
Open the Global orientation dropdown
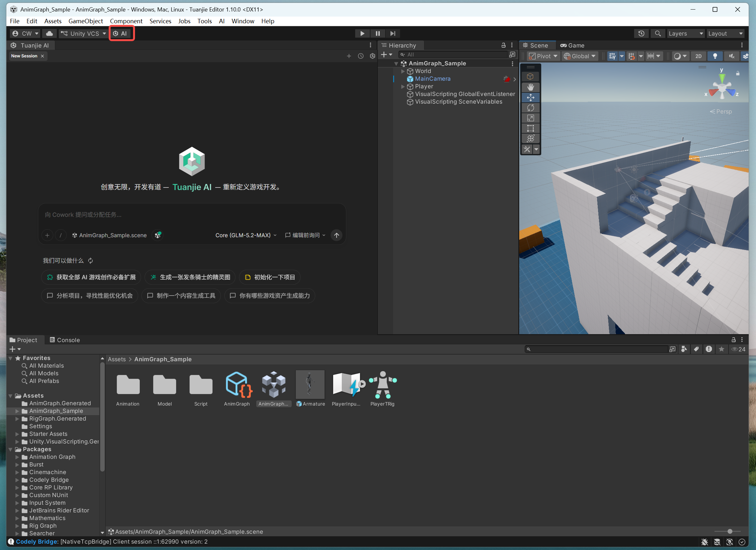[579, 56]
